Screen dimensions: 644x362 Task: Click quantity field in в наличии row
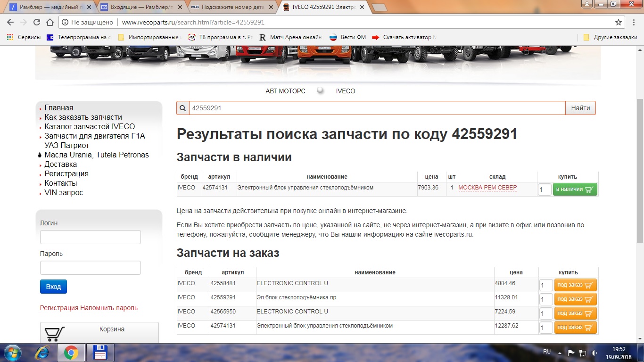pos(545,189)
